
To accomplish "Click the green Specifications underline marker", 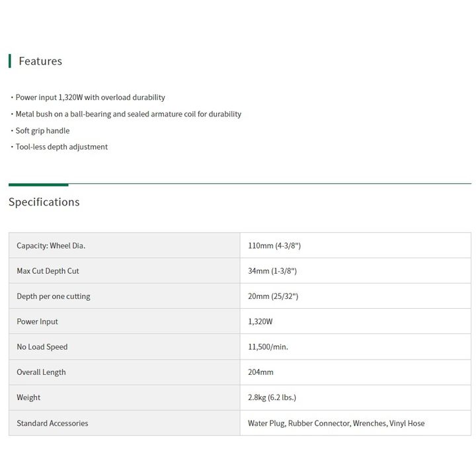I will click(x=38, y=184).
